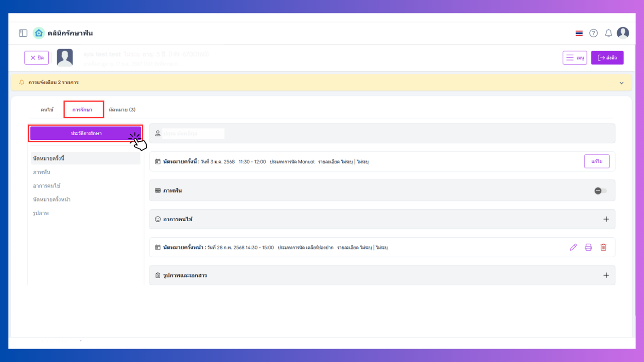Click the teeth icon beside ภาพฟัน header
This screenshot has width=644, height=362.
[x=158, y=190]
